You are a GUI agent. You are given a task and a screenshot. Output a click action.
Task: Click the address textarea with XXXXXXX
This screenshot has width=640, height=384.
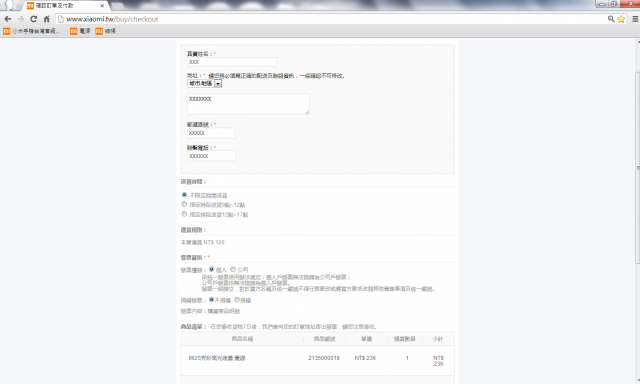pos(248,104)
